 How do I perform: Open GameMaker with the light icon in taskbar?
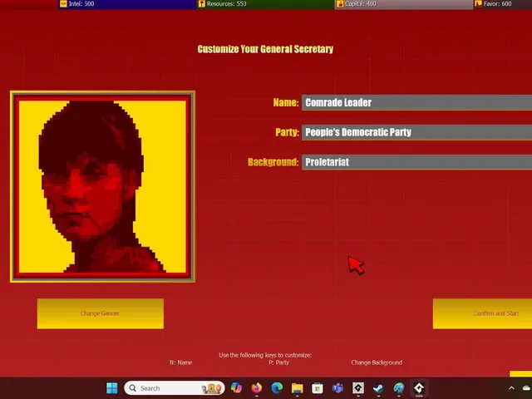pyautogui.click(x=358, y=387)
